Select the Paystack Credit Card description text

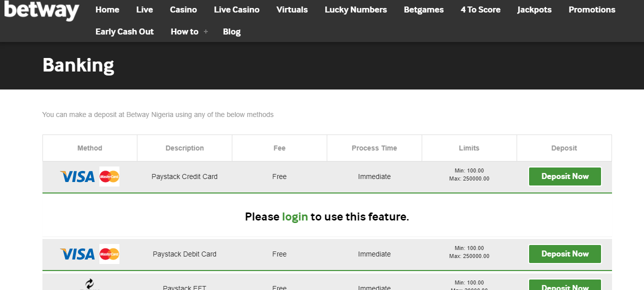click(x=185, y=176)
